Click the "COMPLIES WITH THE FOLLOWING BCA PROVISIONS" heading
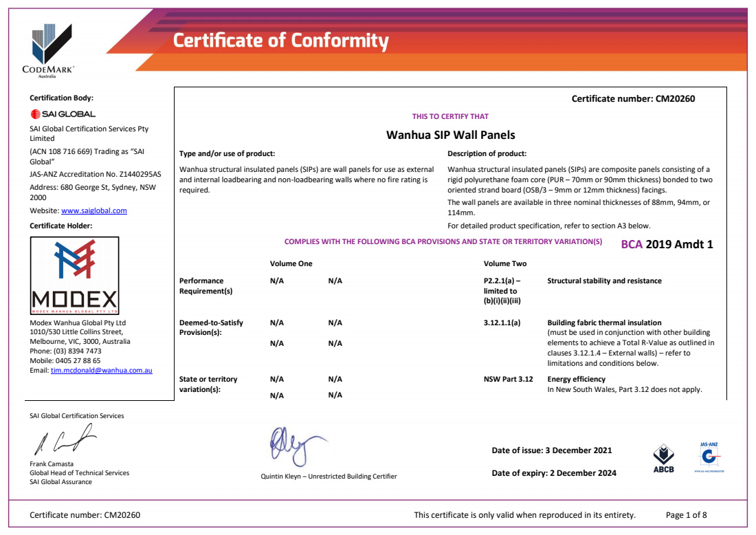Image resolution: width=756 pixels, height=535 pixels. [443, 241]
